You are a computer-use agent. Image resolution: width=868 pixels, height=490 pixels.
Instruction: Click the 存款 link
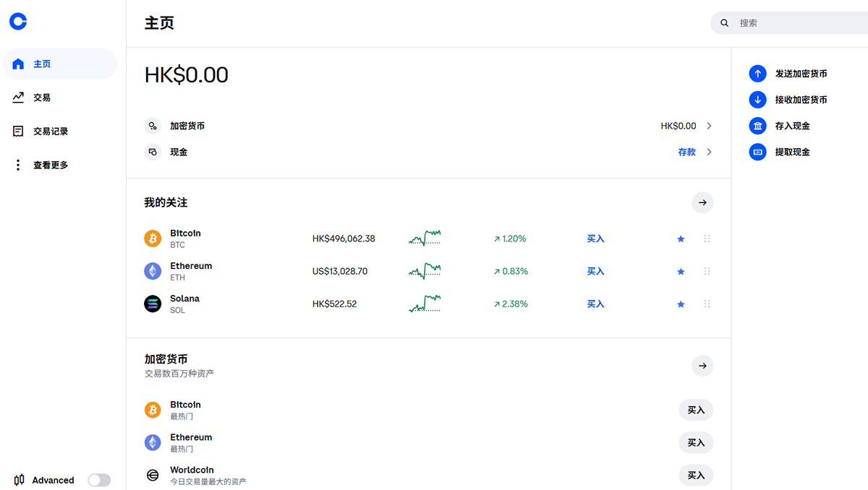coord(686,152)
